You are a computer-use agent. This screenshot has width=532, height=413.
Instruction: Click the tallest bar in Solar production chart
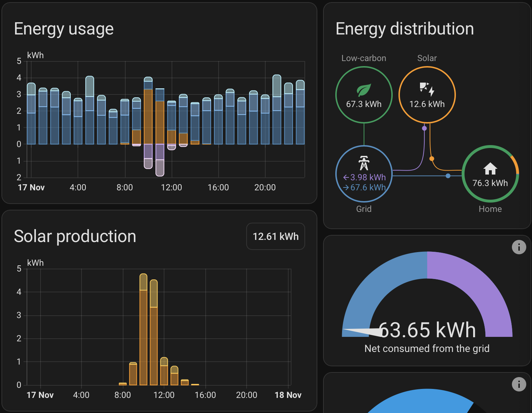143,330
